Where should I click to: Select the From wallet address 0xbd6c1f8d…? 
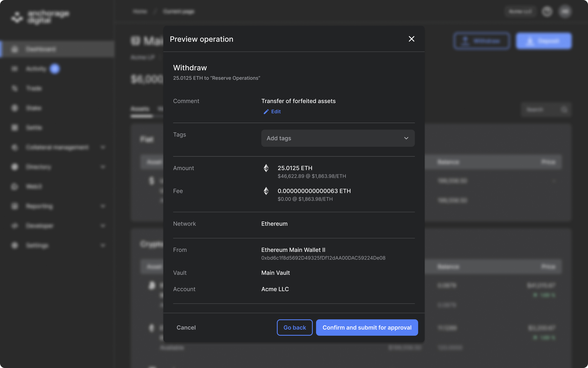(x=323, y=258)
